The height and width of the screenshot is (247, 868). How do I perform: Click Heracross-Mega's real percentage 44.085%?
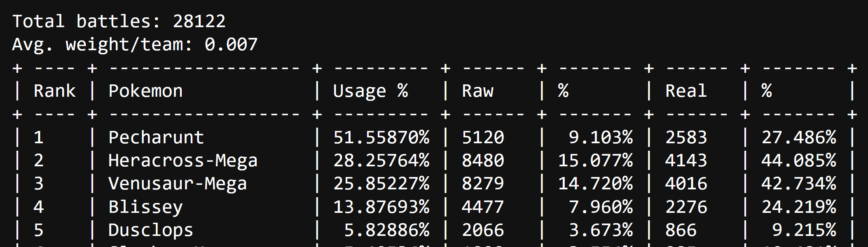(799, 161)
